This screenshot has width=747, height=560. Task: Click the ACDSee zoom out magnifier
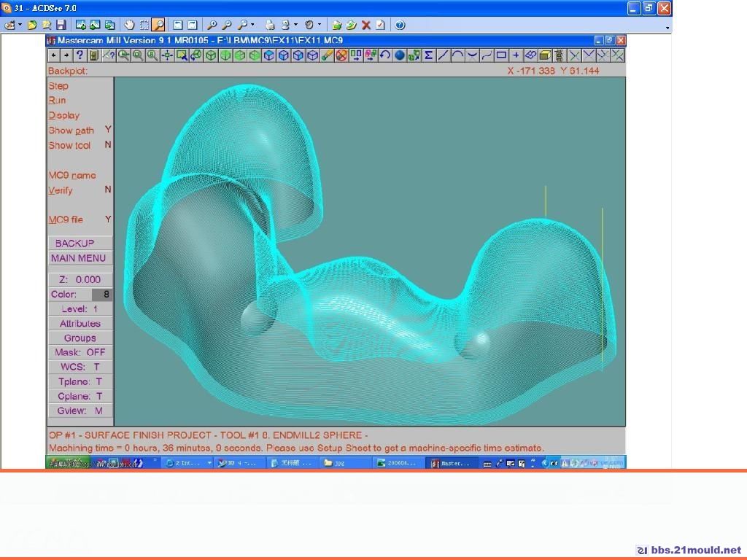click(x=228, y=25)
